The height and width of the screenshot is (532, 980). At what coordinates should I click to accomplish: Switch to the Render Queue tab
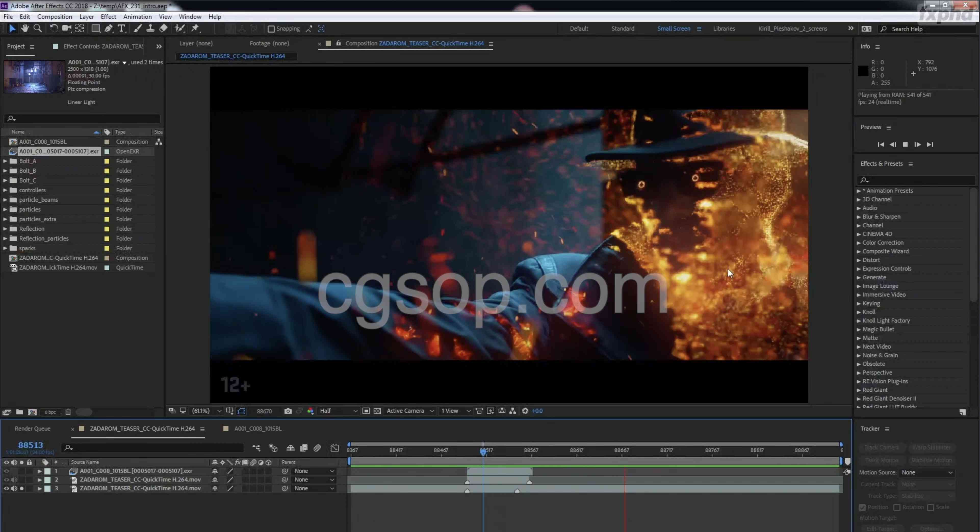click(32, 429)
